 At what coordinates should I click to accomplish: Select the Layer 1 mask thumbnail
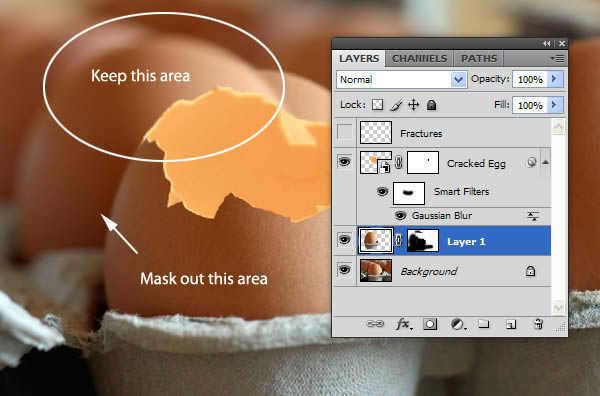(x=423, y=241)
